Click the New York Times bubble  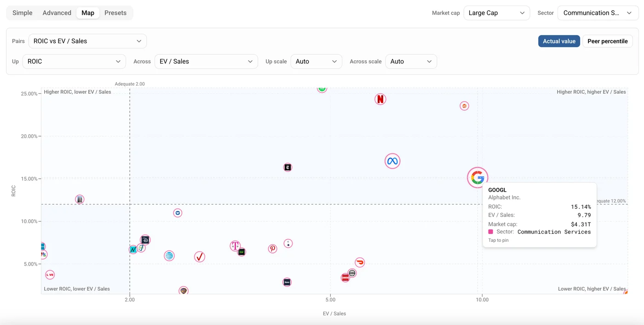[x=288, y=167]
